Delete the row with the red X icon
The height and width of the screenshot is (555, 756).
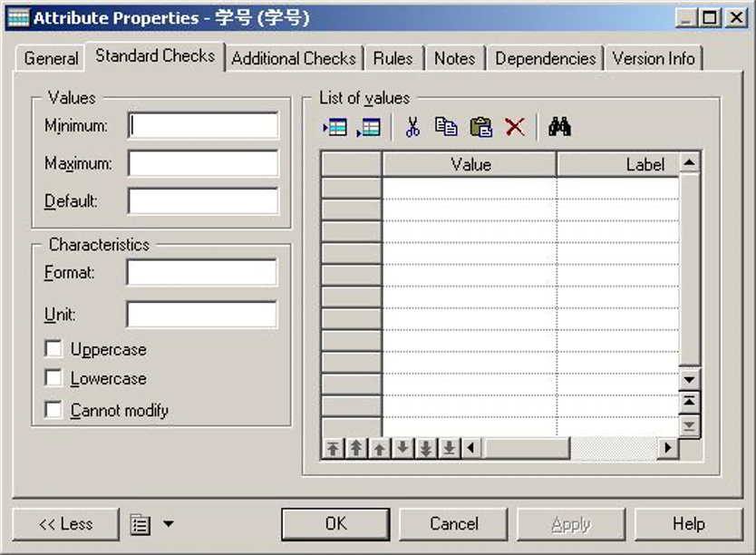[515, 127]
